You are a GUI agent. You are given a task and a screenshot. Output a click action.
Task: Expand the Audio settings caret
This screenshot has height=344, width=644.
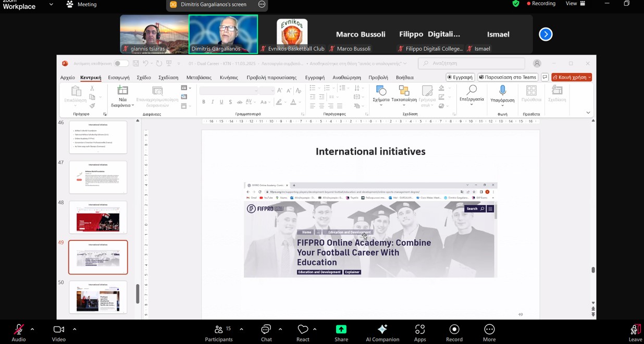32,329
